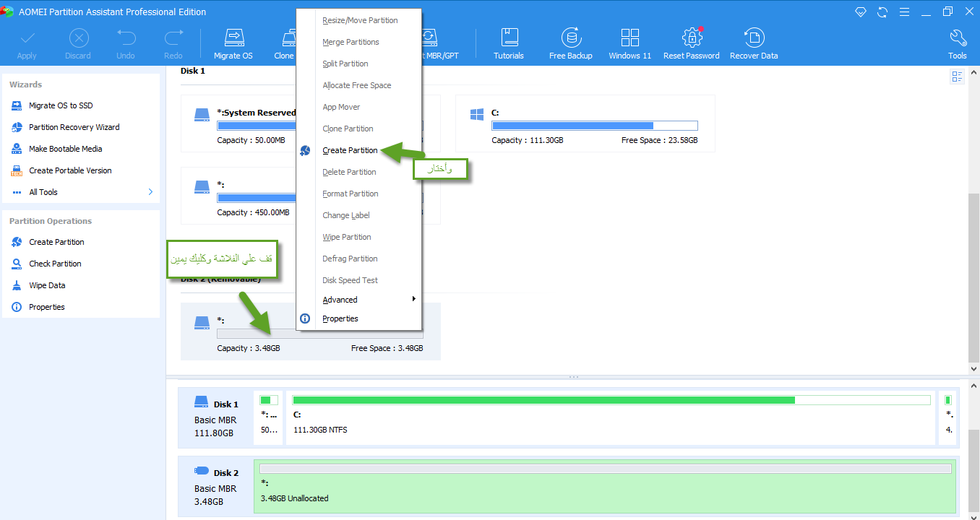The height and width of the screenshot is (520, 980).
Task: Choose Wipe Partition menu entry
Action: (347, 237)
